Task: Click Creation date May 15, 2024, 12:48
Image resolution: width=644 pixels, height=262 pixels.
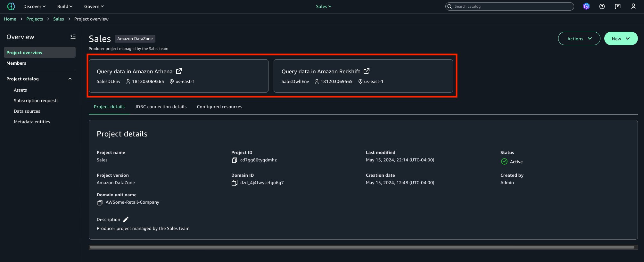Action: (x=400, y=183)
